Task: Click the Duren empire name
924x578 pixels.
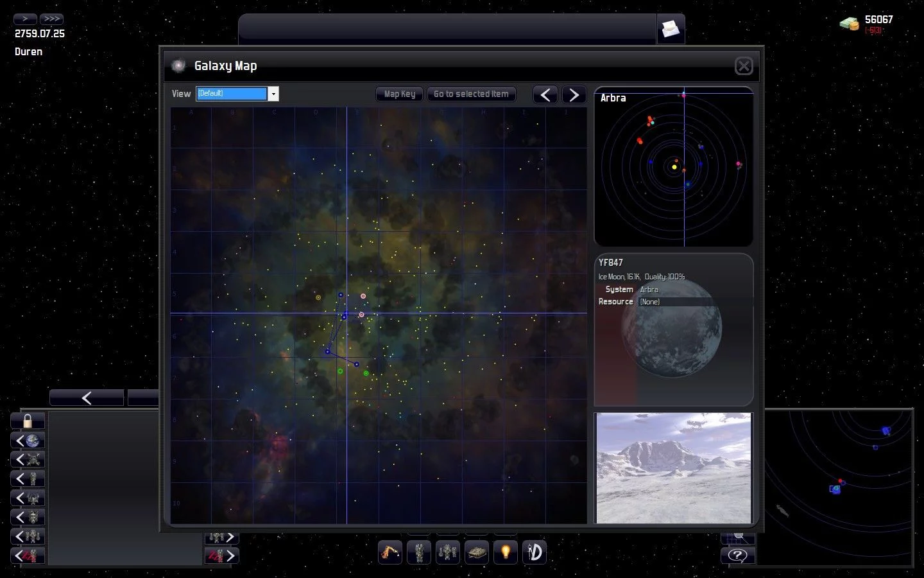Action: 29,52
